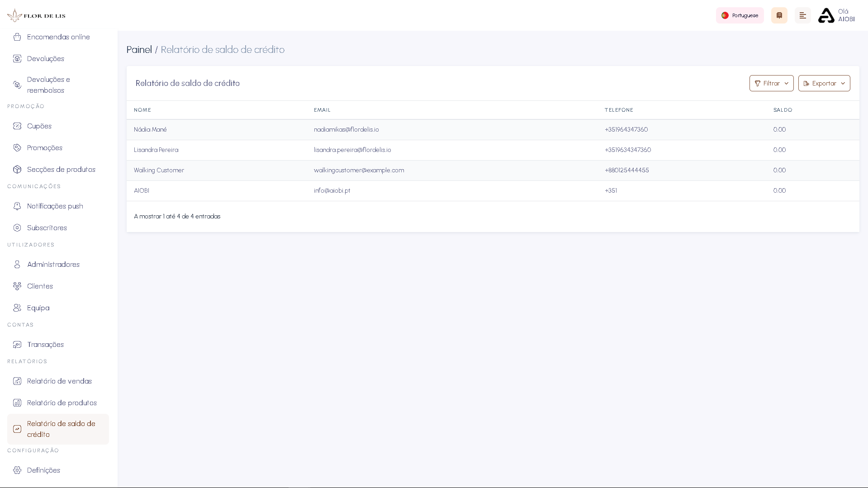Navigate back using the Painel breadcrumb
This screenshot has width=868, height=488.
(139, 49)
